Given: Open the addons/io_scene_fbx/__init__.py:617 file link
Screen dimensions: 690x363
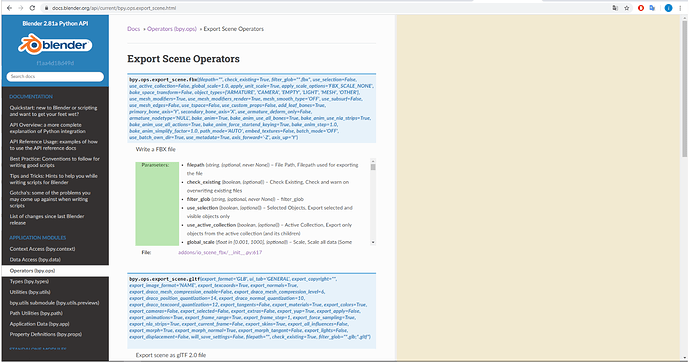Looking at the screenshot, I should tap(220, 253).
